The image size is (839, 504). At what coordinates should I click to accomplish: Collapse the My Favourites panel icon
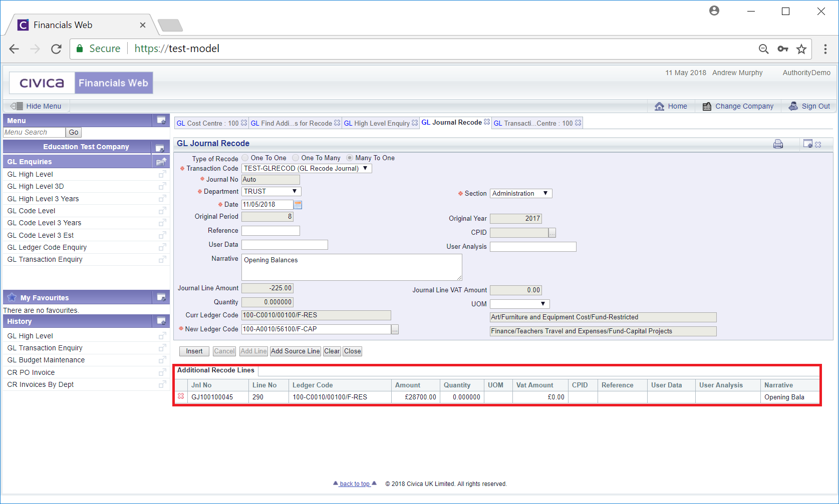point(161,297)
